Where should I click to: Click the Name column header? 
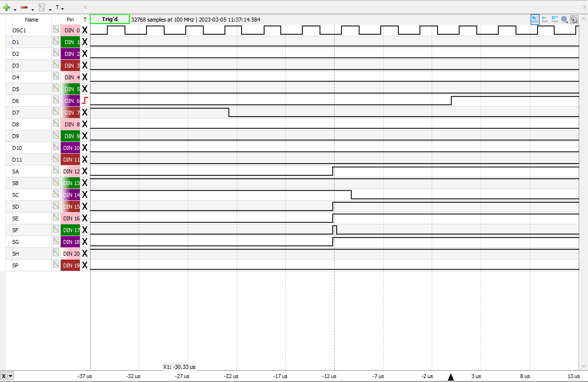(x=31, y=20)
